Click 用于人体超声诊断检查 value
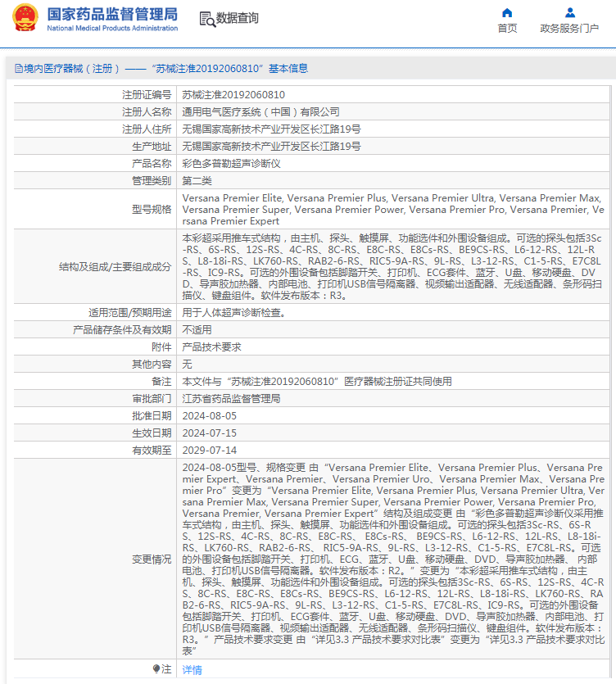Screen dimensions: 616x684 click(x=233, y=313)
